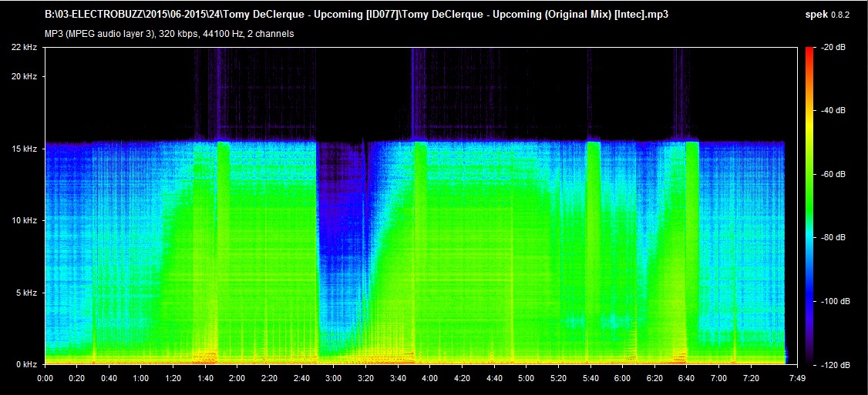The width and height of the screenshot is (868, 395).
Task: Click the 20 kHz frequency axis label
Action: coord(24,76)
